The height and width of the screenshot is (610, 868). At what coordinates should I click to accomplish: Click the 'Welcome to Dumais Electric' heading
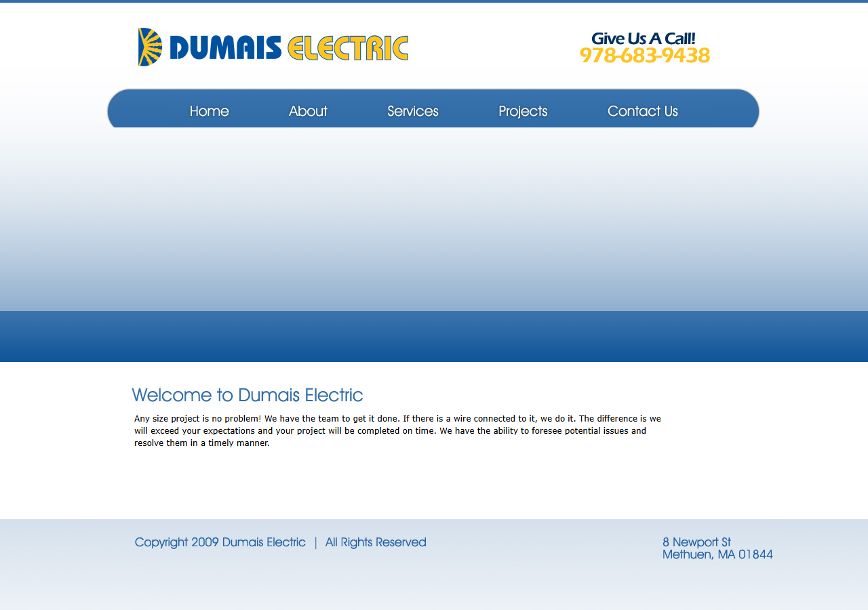point(248,395)
